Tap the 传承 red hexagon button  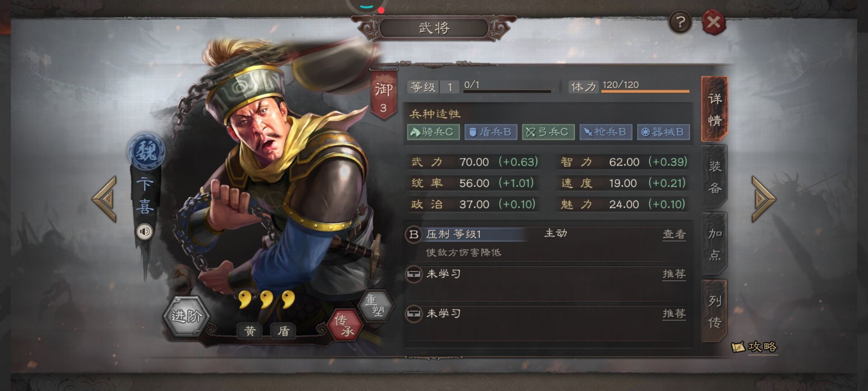pos(344,325)
